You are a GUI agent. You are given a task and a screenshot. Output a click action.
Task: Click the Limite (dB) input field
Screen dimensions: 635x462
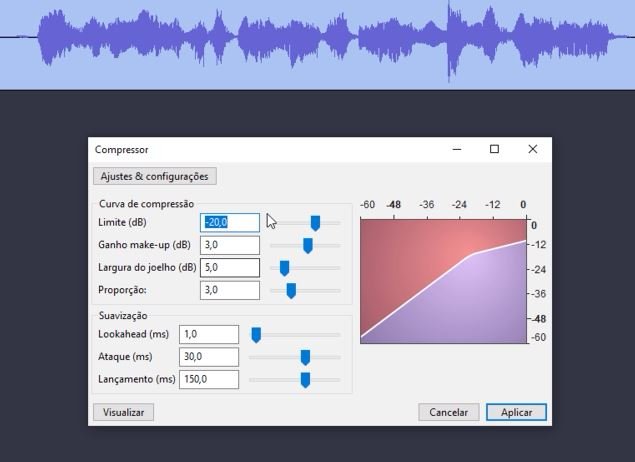point(230,223)
